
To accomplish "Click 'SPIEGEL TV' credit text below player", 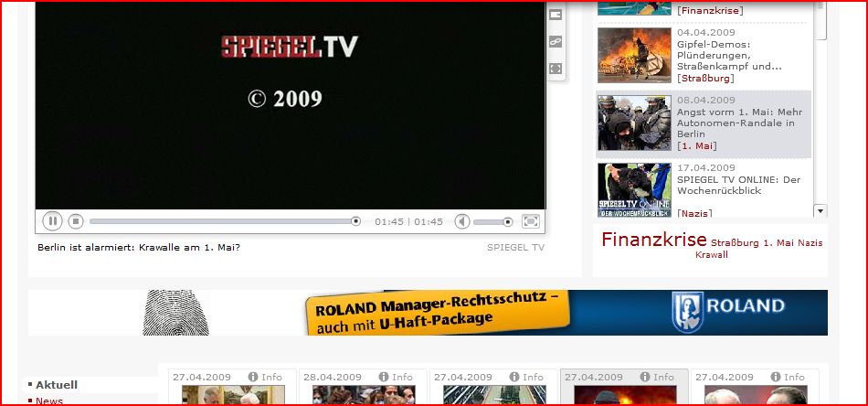I will tap(515, 248).
